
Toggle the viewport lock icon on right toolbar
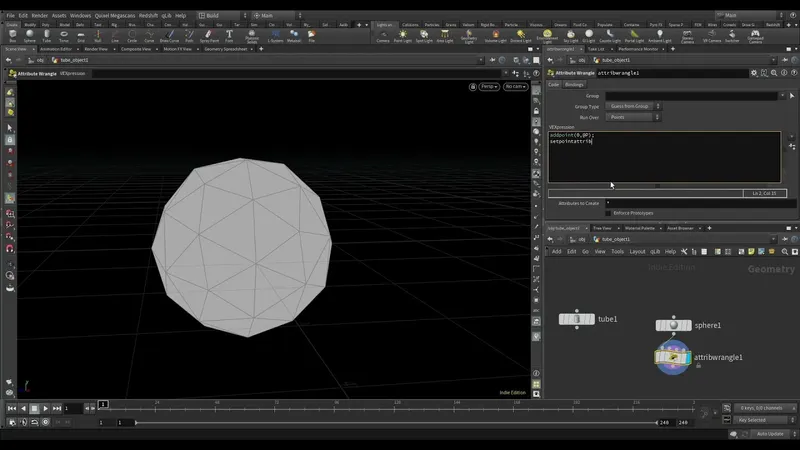[x=536, y=111]
